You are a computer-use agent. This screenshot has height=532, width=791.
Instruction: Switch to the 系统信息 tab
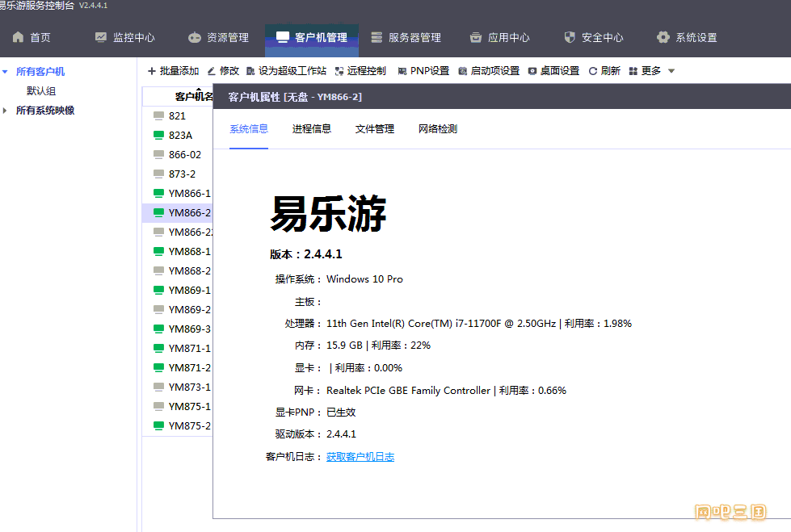coord(249,129)
